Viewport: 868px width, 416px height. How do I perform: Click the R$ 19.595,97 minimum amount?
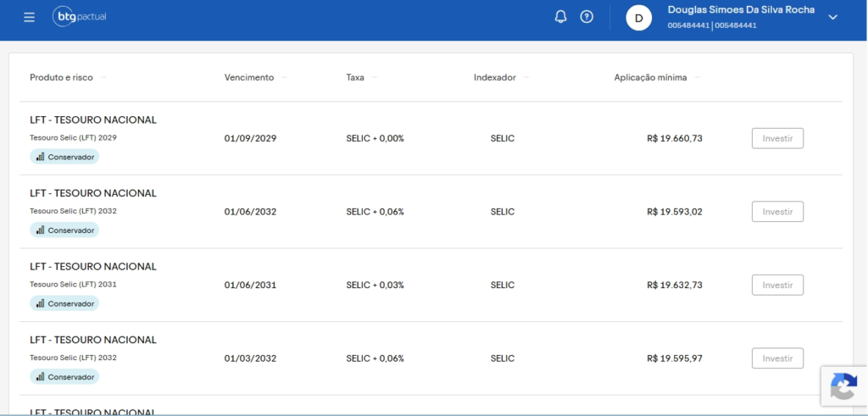[x=674, y=358]
